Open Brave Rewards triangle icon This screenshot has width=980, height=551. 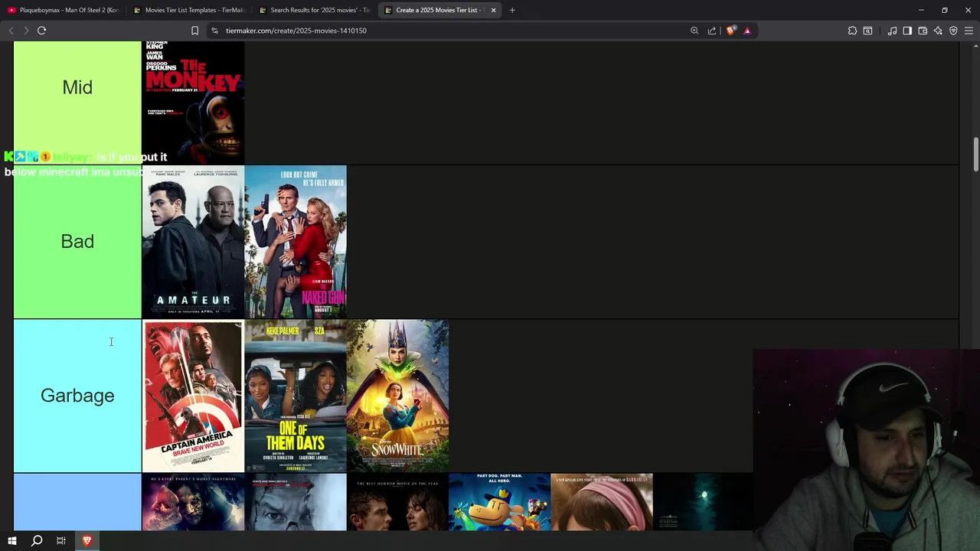[747, 31]
